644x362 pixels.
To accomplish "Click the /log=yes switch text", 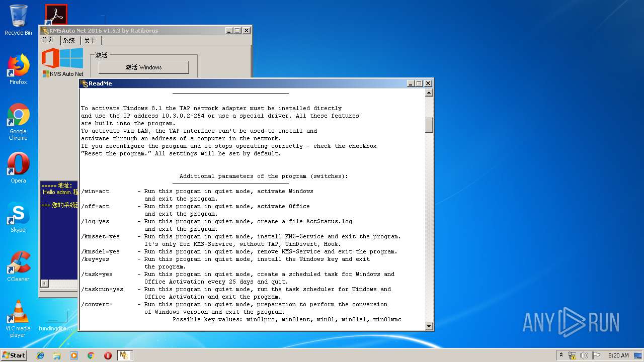I will click(x=95, y=221).
